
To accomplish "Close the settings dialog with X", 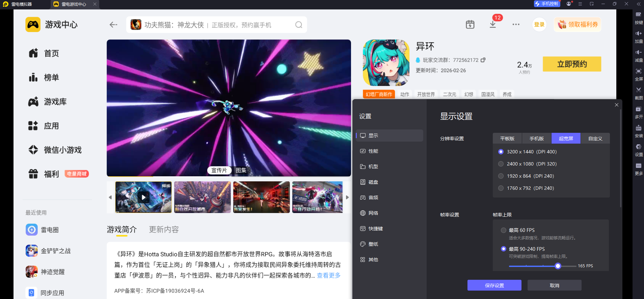I will click(x=617, y=105).
